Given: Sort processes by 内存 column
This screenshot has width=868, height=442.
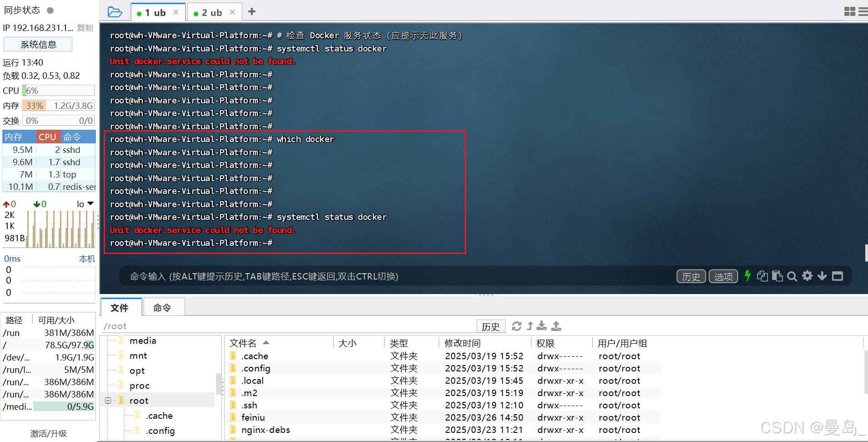Looking at the screenshot, I should coord(19,137).
